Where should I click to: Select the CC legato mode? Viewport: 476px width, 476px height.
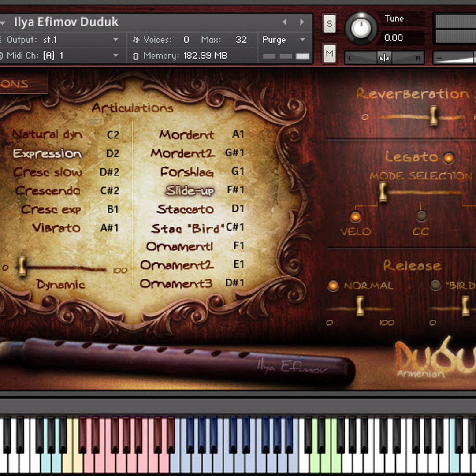[421, 216]
